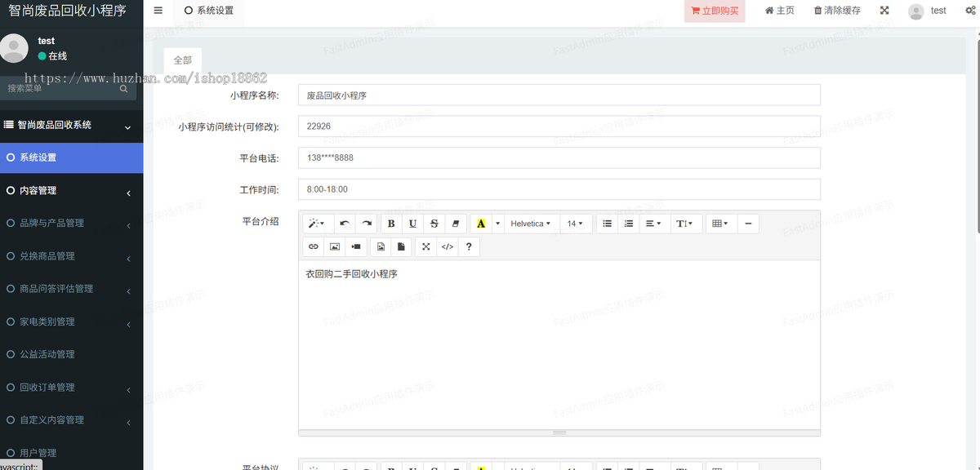This screenshot has height=470, width=980.
Task: Insert a picture in the editor
Action: [335, 246]
